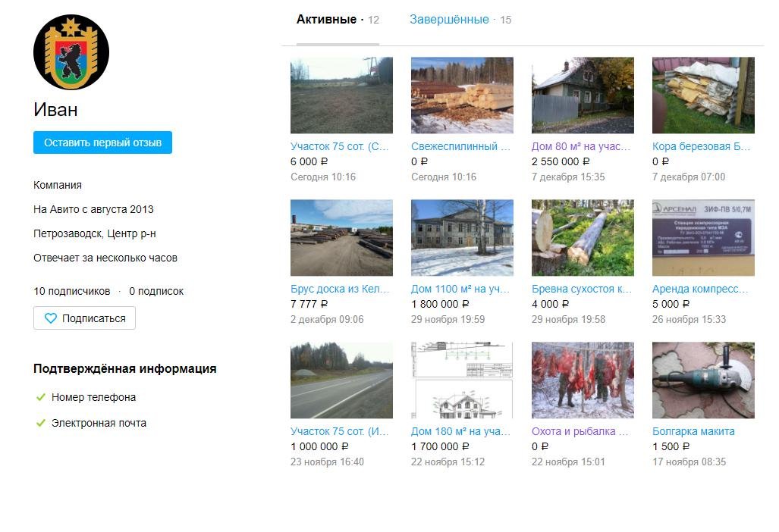Click the stacked lumber logs thumbnail
This screenshot has height=532, width=779.
click(x=462, y=95)
